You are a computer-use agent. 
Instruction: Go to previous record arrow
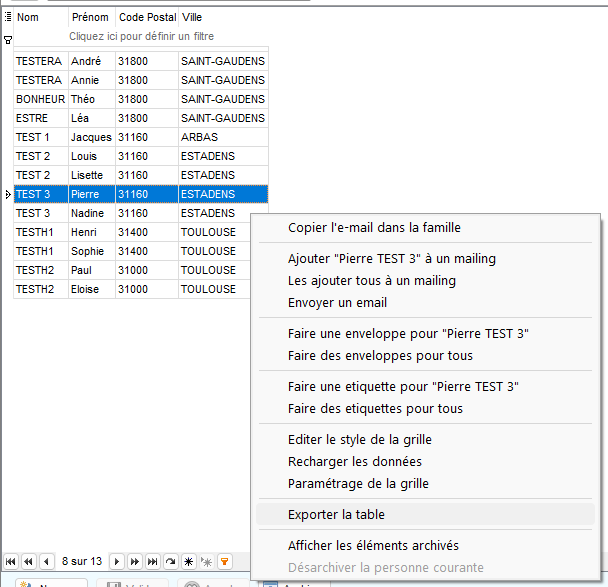click(x=46, y=561)
